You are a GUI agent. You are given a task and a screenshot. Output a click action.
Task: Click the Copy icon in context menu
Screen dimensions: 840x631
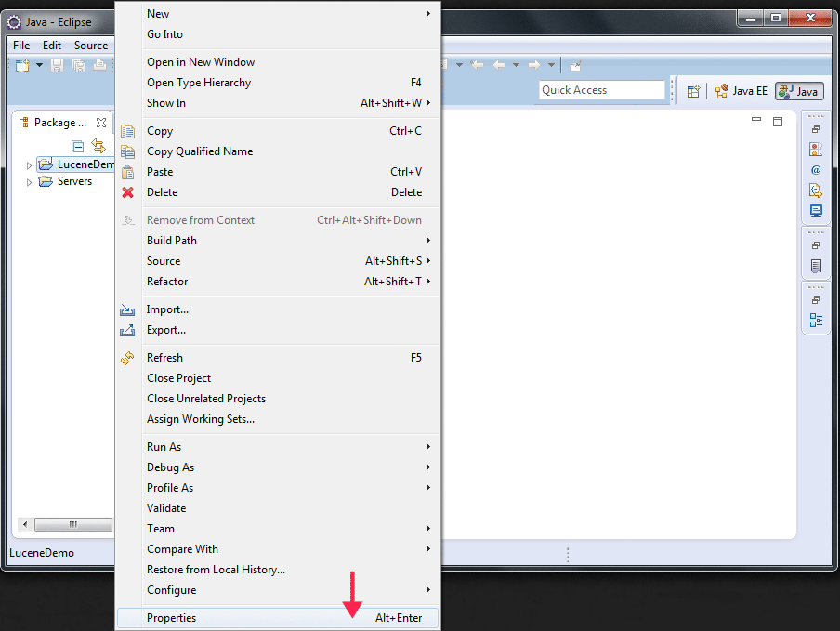coord(127,131)
